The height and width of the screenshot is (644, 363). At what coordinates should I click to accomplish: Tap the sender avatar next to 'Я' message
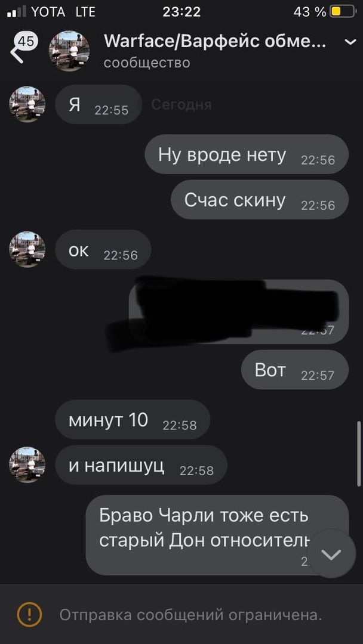coord(27,104)
